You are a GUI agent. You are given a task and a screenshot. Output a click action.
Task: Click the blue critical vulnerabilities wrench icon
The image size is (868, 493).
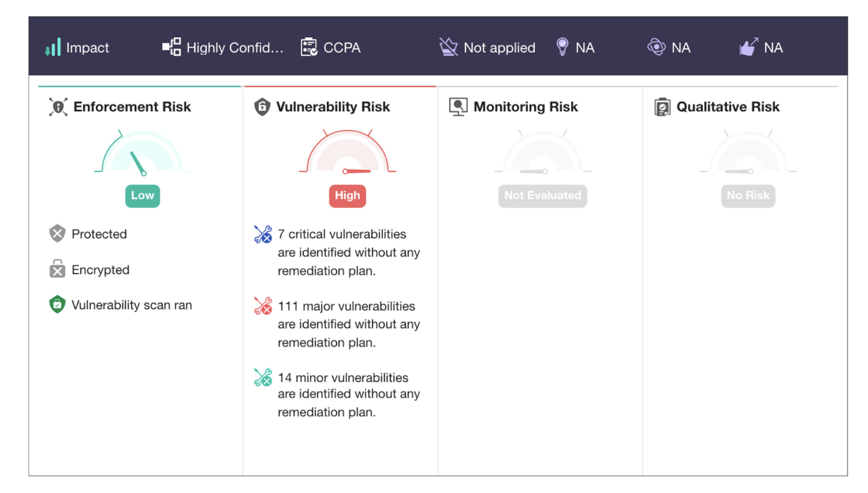tap(263, 235)
